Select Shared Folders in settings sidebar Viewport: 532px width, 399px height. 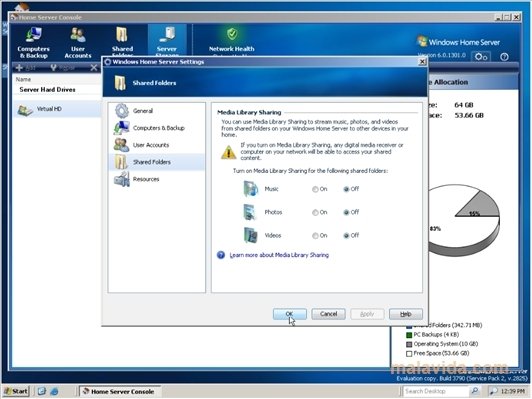157,162
